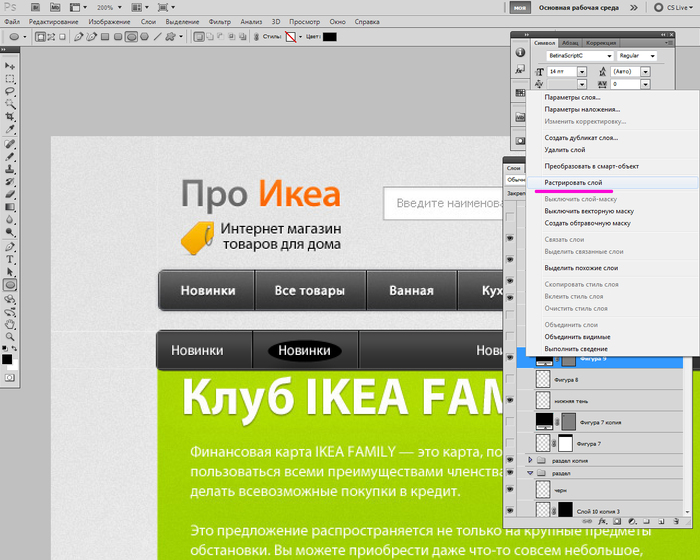Hide the 'раздел' group

tap(510, 472)
